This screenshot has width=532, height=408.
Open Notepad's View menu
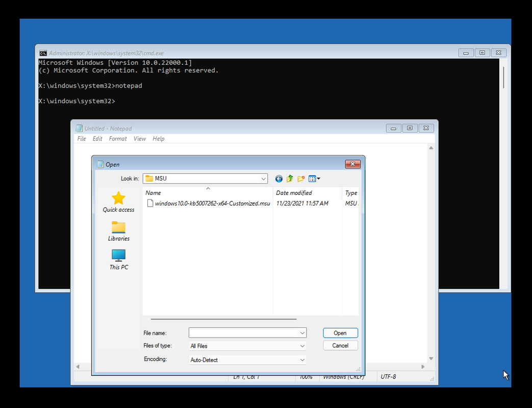[x=139, y=139]
